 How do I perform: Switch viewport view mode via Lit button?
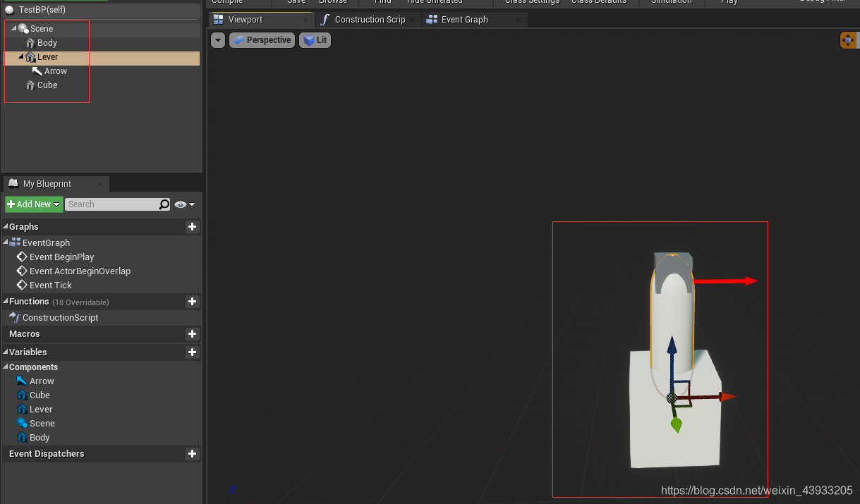(x=315, y=40)
